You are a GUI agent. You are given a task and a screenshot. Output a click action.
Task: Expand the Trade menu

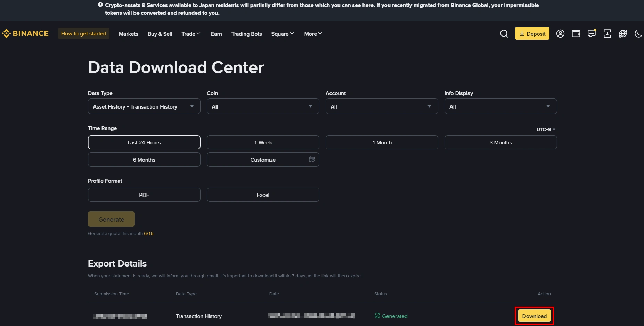tap(191, 34)
